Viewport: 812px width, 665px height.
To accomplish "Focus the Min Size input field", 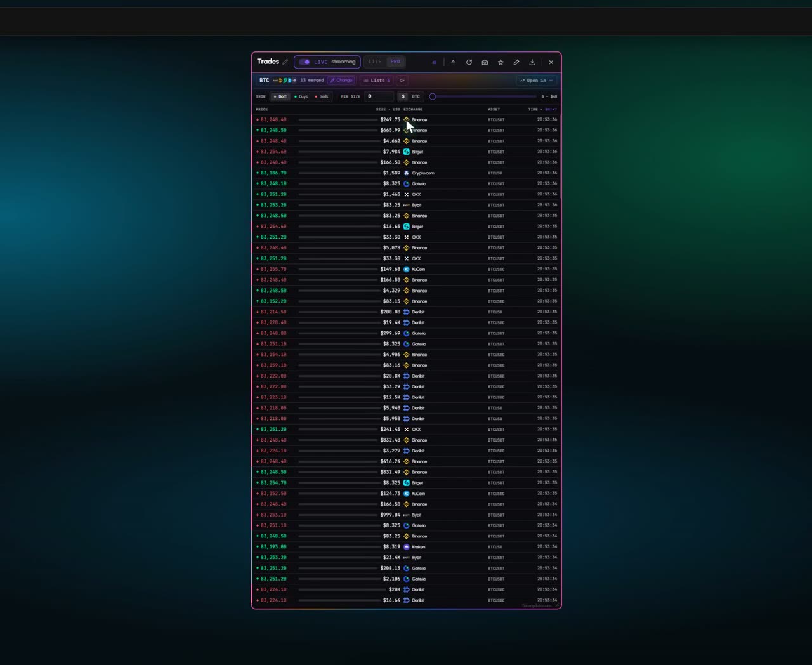I will (x=379, y=96).
